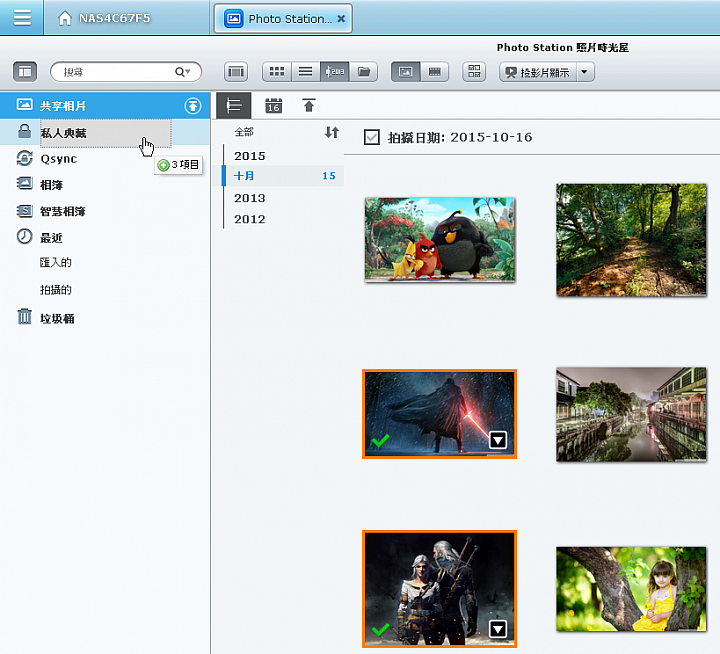Viewport: 720px width, 654px height.
Task: Open the red lightsaber photo thumbnail
Action: point(439,414)
